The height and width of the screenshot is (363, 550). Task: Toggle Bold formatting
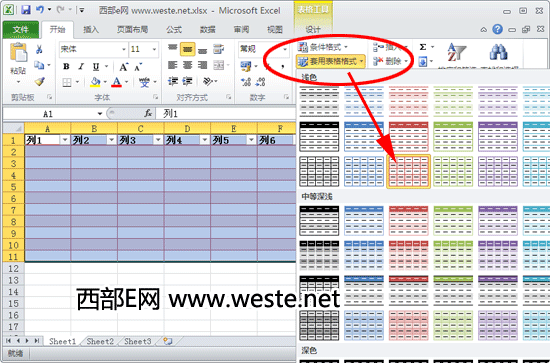[x=66, y=67]
